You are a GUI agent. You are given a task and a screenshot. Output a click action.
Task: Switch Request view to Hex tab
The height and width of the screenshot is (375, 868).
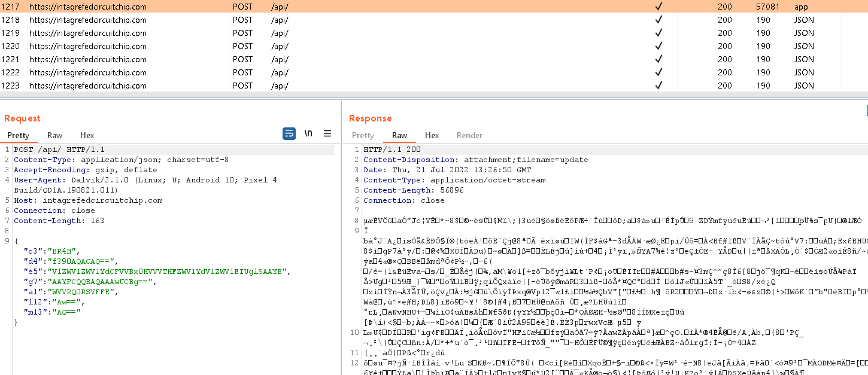click(x=87, y=136)
